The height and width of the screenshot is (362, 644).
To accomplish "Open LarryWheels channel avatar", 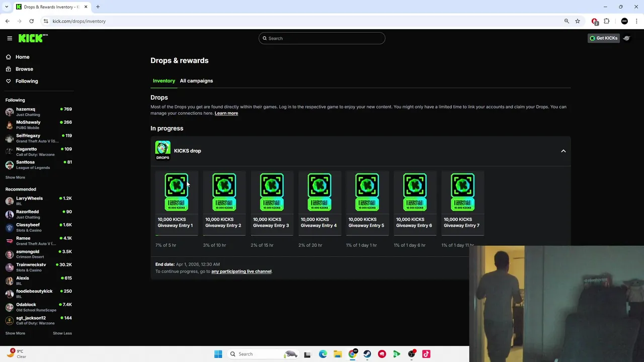I will [x=10, y=201].
